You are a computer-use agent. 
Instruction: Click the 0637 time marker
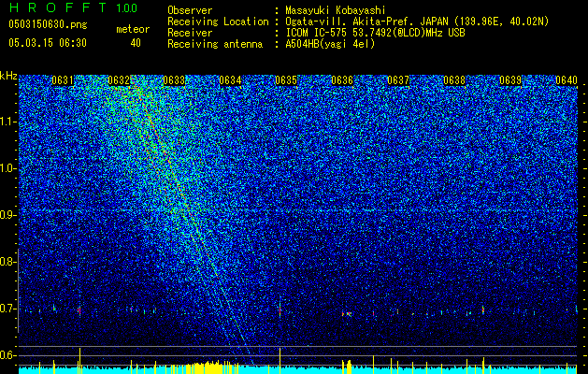[x=398, y=80]
